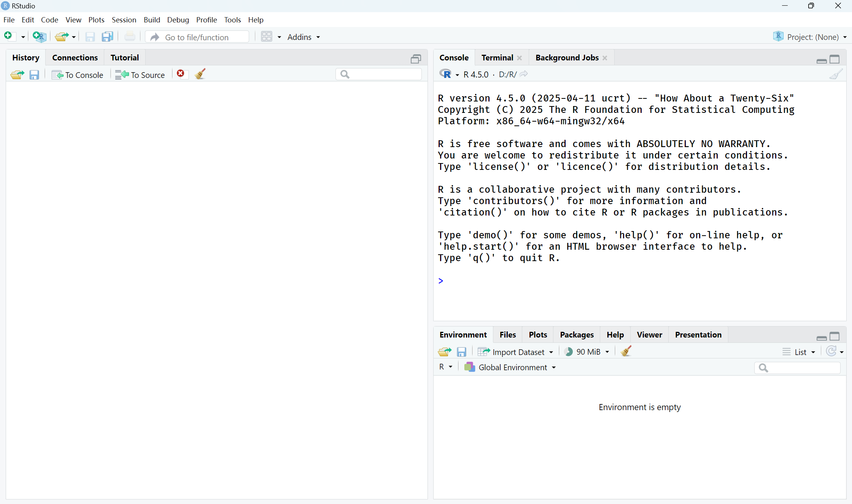
Task: Open the Debug menu
Action: coord(178,20)
